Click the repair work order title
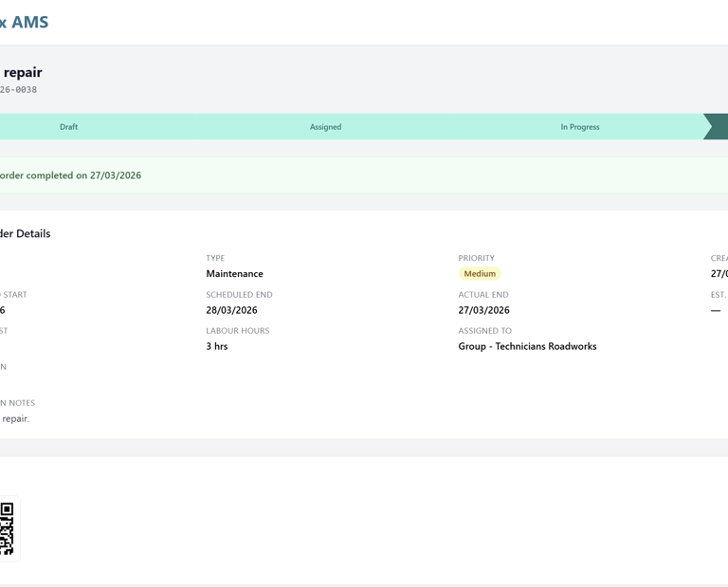Viewport: 728px width, 587px height. (23, 72)
